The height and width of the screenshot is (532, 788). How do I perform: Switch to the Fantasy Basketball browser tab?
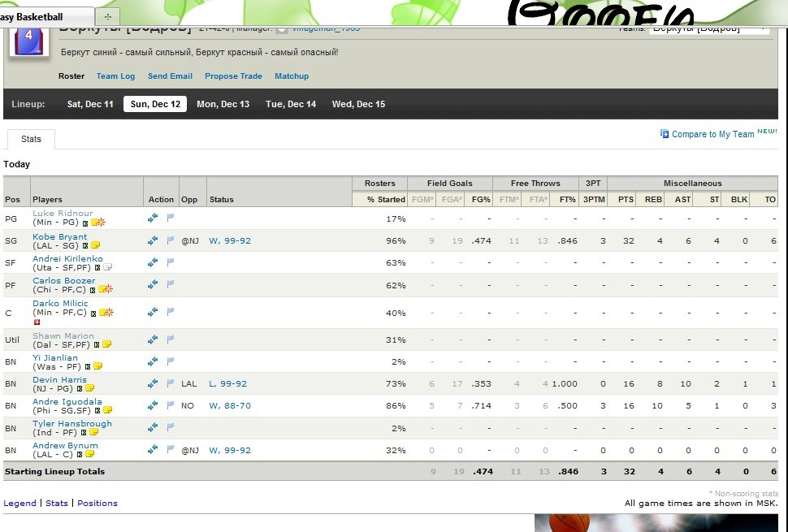click(x=45, y=16)
